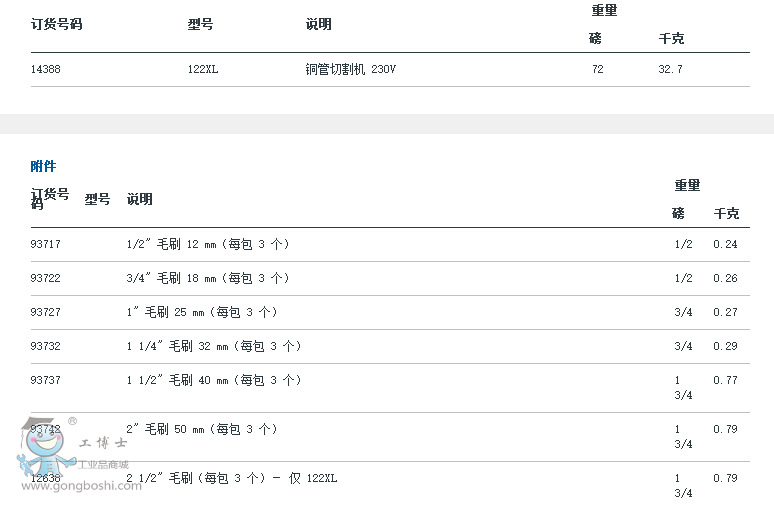Select the pound value 72
The image size is (774, 505).
point(597,70)
